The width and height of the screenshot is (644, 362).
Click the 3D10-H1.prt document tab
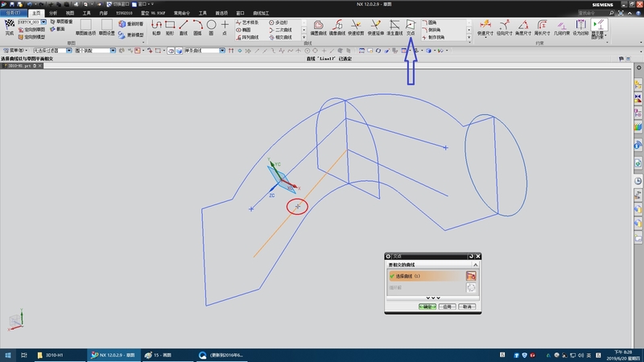pyautogui.click(x=21, y=66)
